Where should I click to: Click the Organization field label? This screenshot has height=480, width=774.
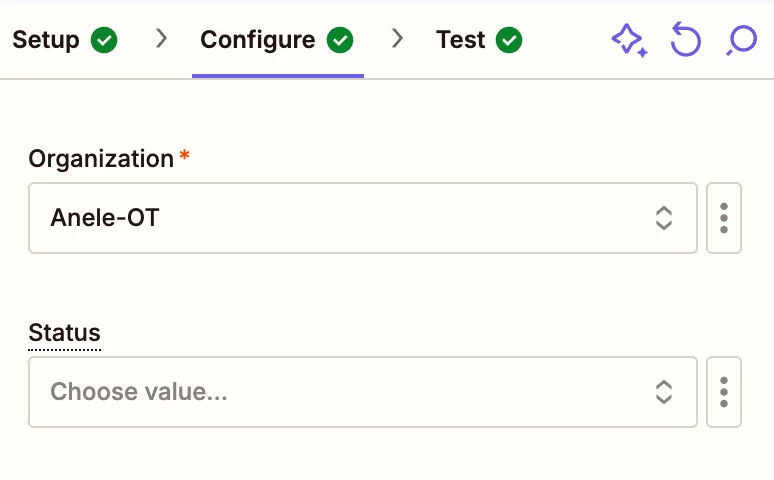[101, 159]
